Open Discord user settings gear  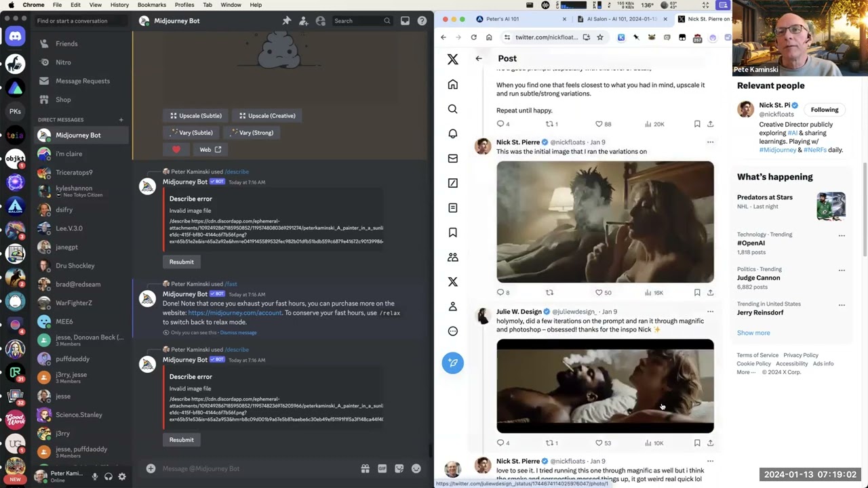coord(122,476)
